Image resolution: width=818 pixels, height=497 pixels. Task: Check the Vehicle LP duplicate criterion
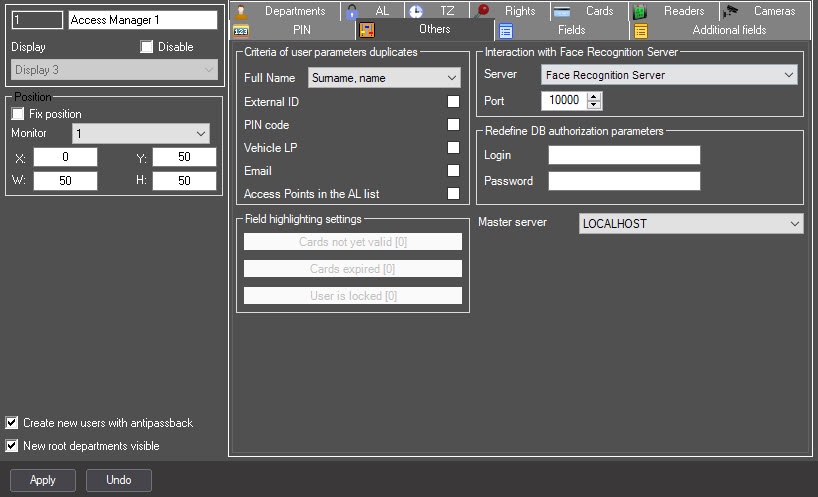(453, 148)
